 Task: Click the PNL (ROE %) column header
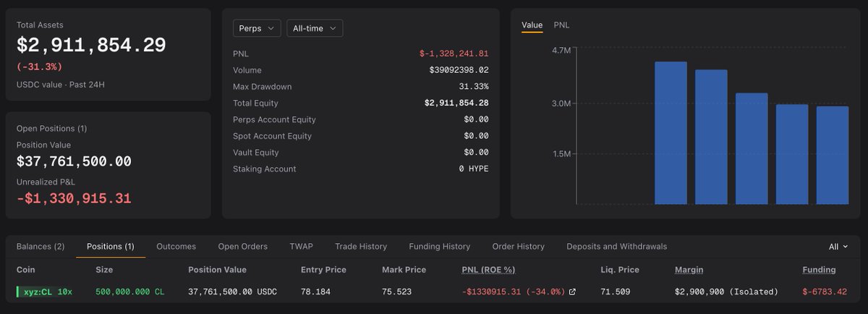pyautogui.click(x=488, y=270)
